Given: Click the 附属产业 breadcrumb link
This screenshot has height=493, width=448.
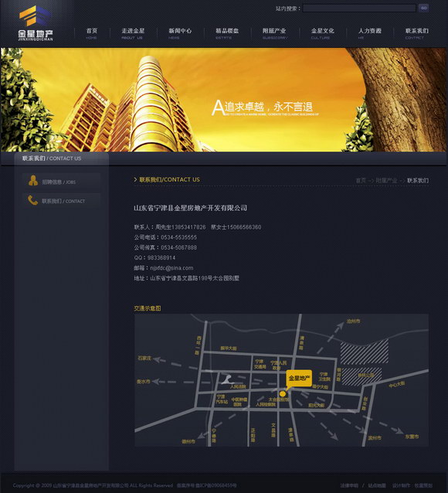Looking at the screenshot, I should 386,181.
